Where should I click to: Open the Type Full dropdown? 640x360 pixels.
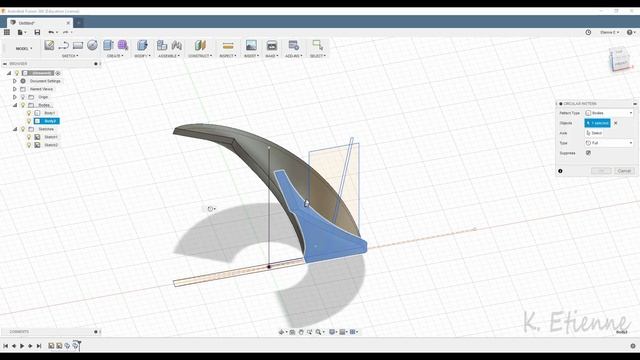point(609,143)
